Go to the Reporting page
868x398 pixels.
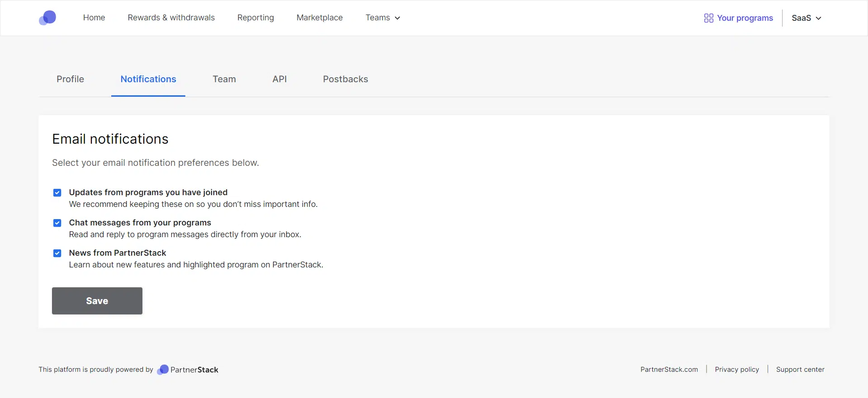click(255, 18)
